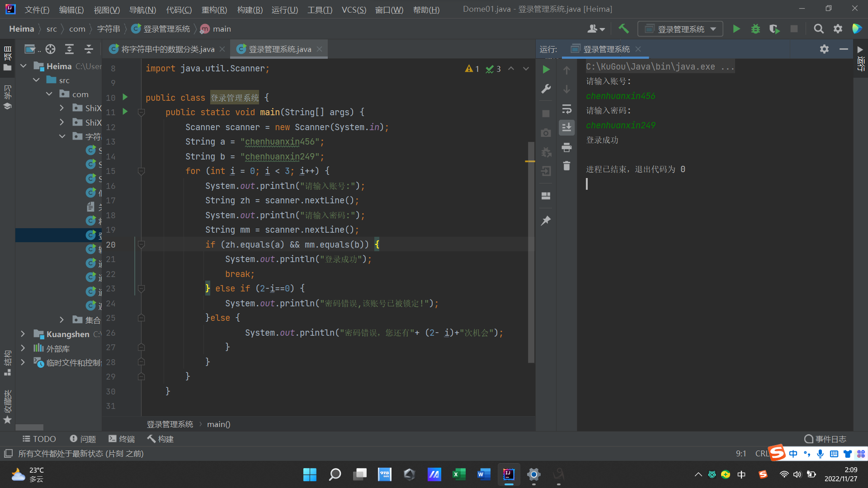Image resolution: width=868 pixels, height=488 pixels.
Task: Collapse the src folder in project tree
Action: point(37,80)
